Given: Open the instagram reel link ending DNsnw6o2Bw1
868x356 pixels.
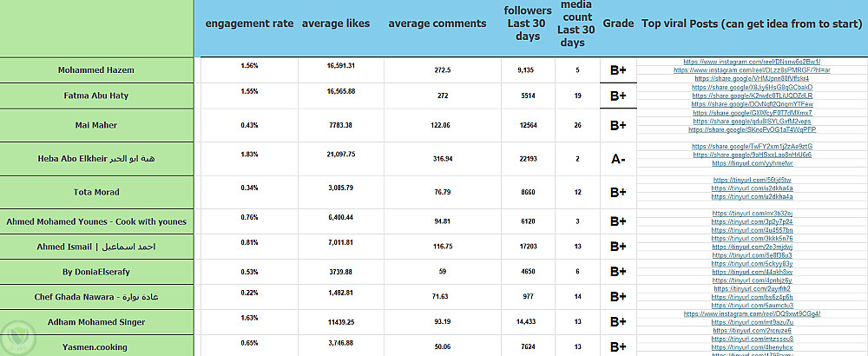Looking at the screenshot, I should pos(752,62).
